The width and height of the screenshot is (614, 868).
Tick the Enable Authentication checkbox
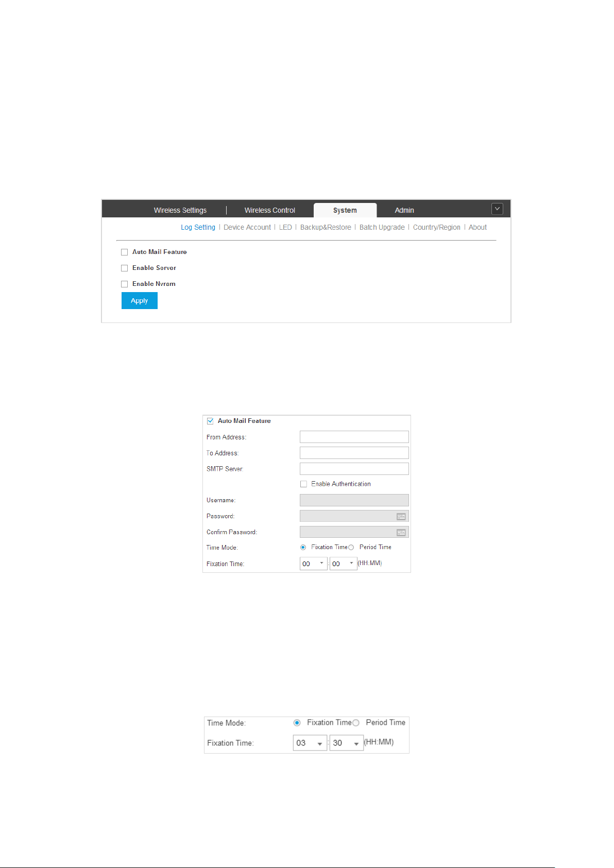pos(304,484)
